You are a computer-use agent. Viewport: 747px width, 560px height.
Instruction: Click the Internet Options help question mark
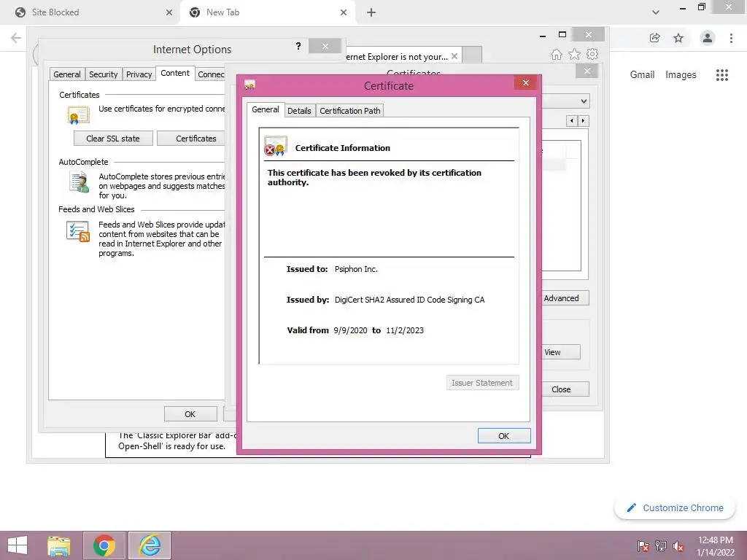click(298, 46)
